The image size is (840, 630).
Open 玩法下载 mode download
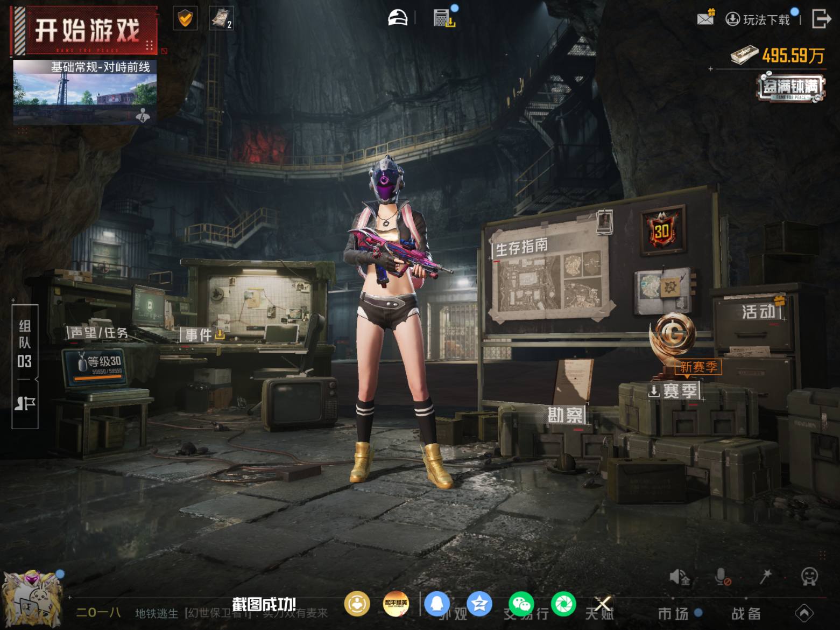(758, 20)
